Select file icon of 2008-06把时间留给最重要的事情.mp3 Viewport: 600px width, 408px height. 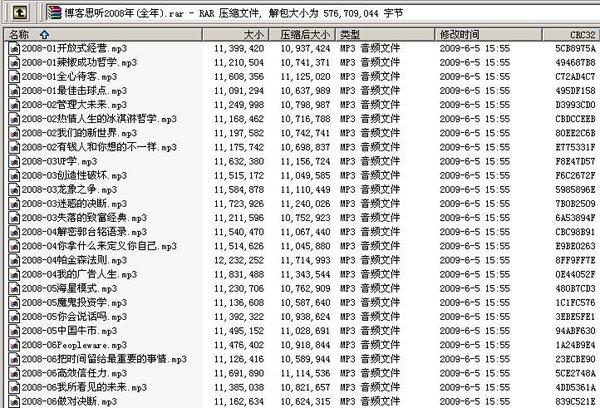(14, 359)
